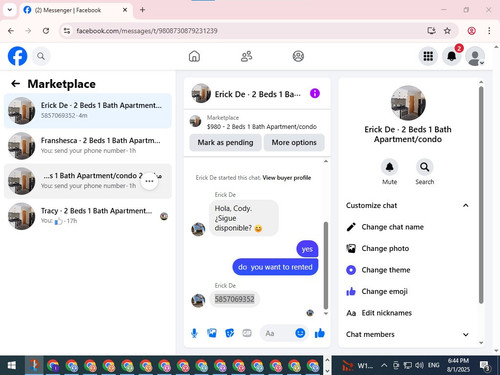This screenshot has width=500, height=375.
Task: Show hidden system tray icons
Action: coord(384,365)
